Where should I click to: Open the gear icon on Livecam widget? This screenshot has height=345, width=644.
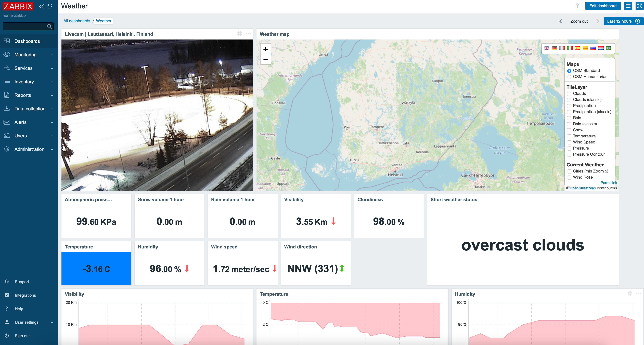click(239, 33)
